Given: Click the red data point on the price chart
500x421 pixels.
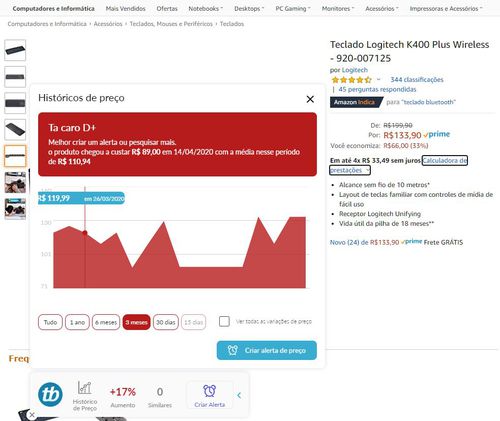Looking at the screenshot, I should (85, 233).
